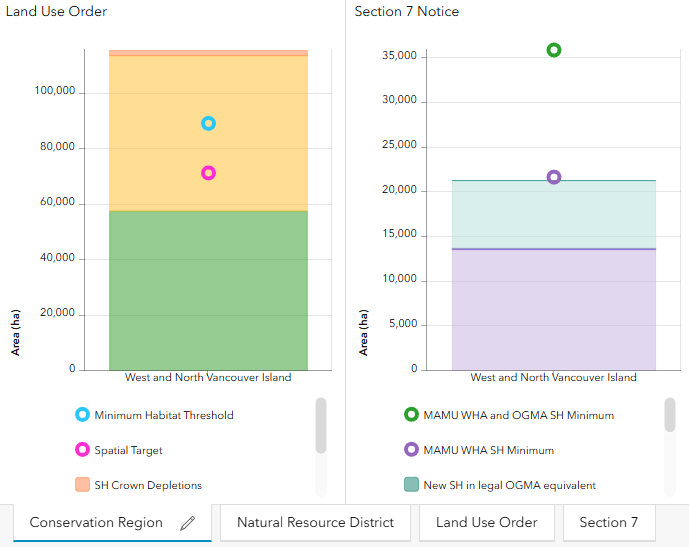Click the green MAMU WHA and OGMA legend circle
Screen dimensions: 689x547
[411, 415]
